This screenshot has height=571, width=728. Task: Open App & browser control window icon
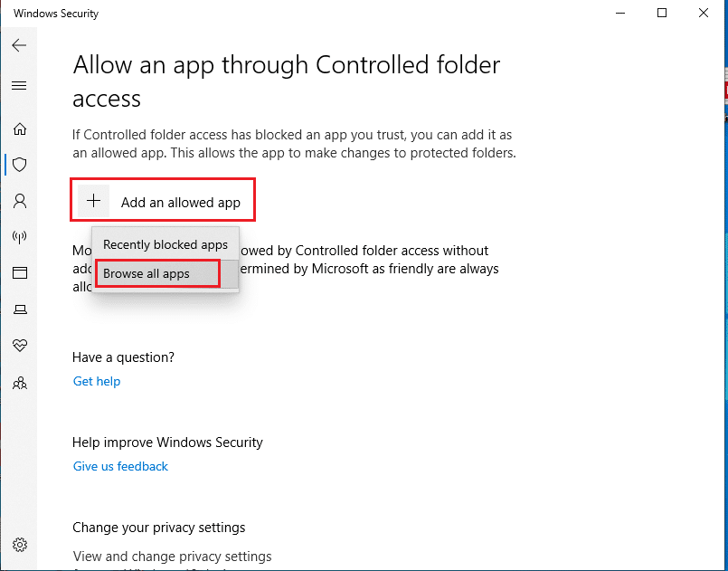tap(20, 272)
